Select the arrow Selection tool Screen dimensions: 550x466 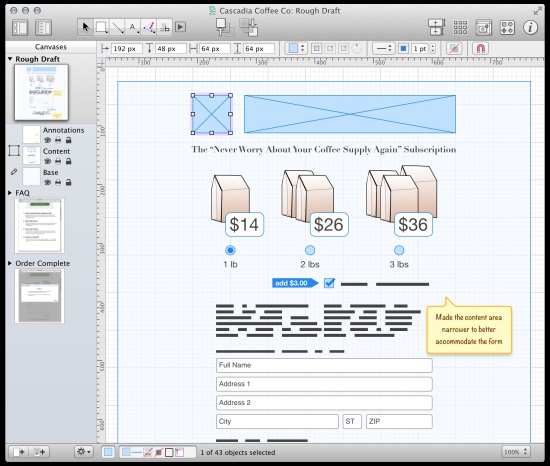click(x=85, y=27)
